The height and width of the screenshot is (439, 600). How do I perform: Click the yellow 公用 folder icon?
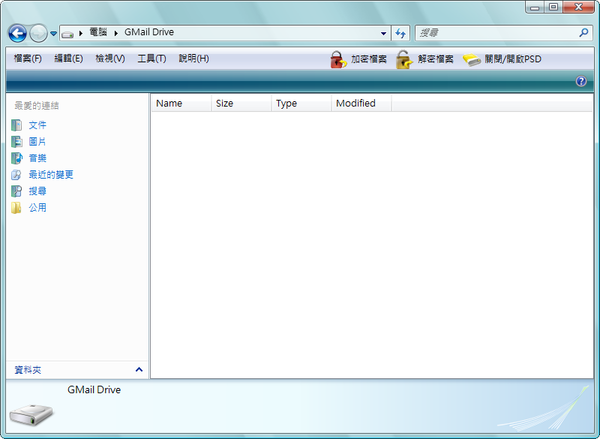coord(16,208)
